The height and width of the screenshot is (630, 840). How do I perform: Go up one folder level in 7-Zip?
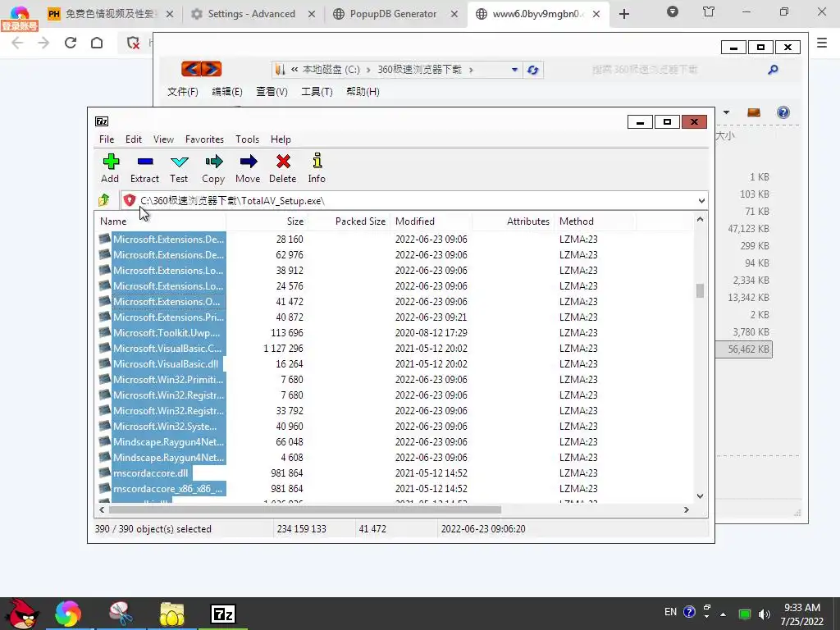click(104, 200)
